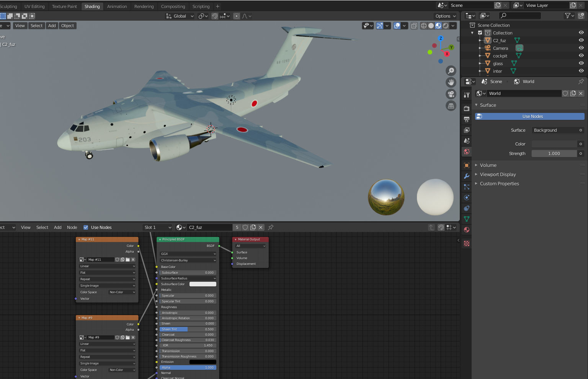Open the World properties tab
This screenshot has width=588, height=379.
(x=466, y=152)
